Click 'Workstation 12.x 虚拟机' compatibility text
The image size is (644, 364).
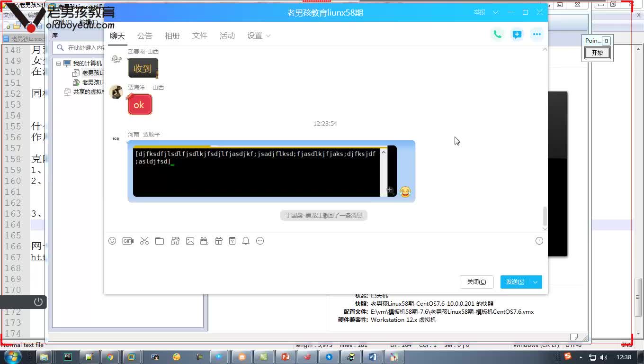(x=403, y=320)
